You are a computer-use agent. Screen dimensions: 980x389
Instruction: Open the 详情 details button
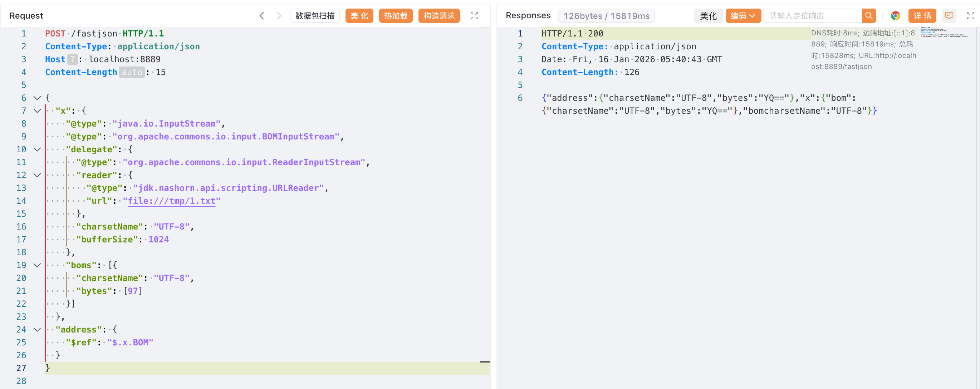click(x=922, y=16)
